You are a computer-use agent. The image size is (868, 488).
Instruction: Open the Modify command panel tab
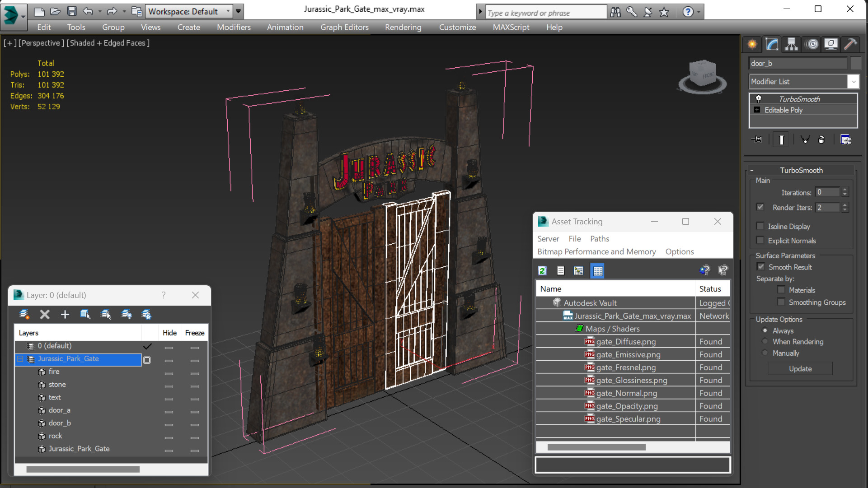772,44
